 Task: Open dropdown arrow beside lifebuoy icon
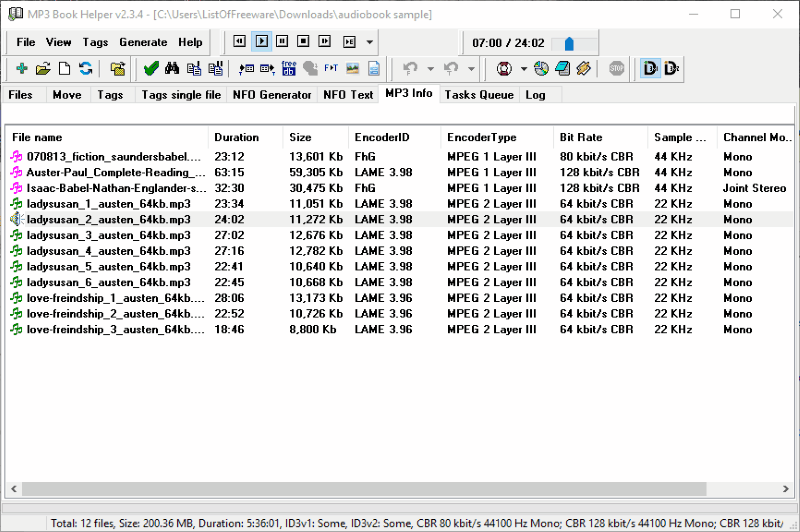click(523, 68)
